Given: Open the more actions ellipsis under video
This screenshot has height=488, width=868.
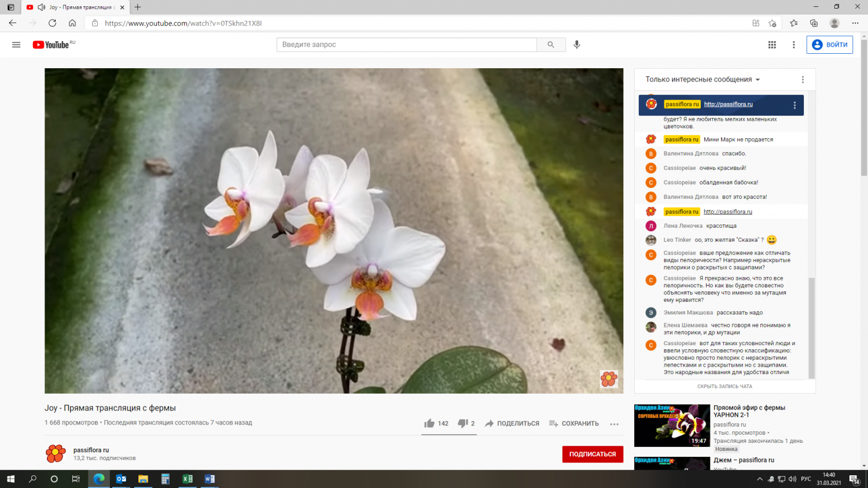Looking at the screenshot, I should pos(614,424).
